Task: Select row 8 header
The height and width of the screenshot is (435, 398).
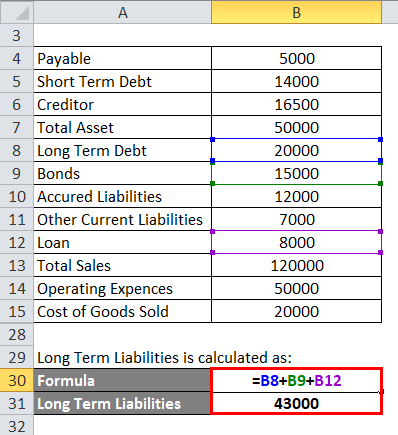Action: point(17,150)
